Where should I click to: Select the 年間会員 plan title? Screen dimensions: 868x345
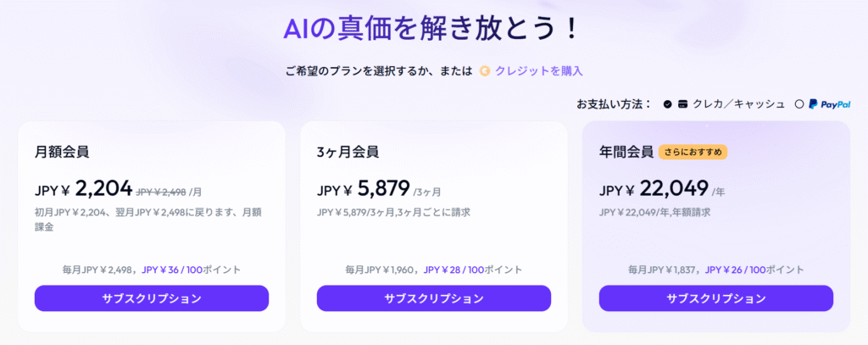[626, 153]
